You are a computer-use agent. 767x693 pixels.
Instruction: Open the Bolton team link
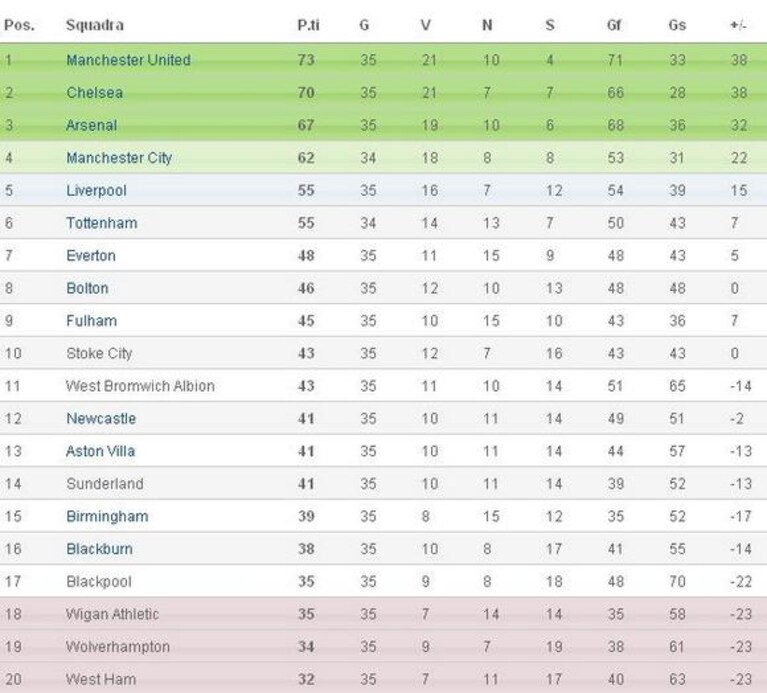click(87, 288)
